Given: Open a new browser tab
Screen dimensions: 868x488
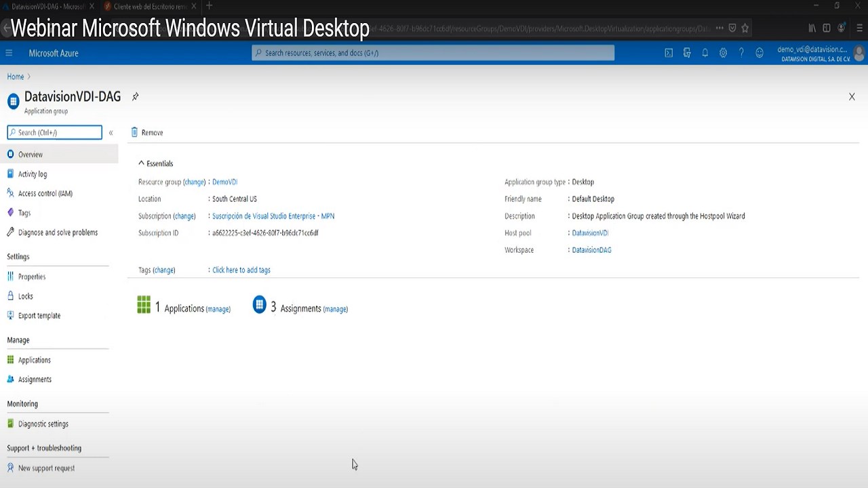Looking at the screenshot, I should [209, 6].
